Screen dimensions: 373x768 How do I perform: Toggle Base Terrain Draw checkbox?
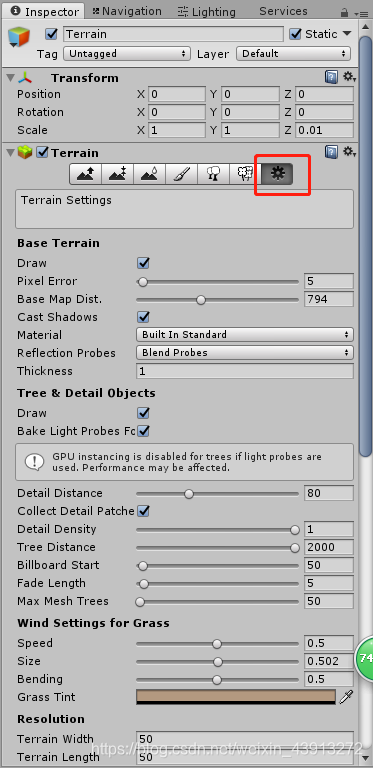[143, 263]
